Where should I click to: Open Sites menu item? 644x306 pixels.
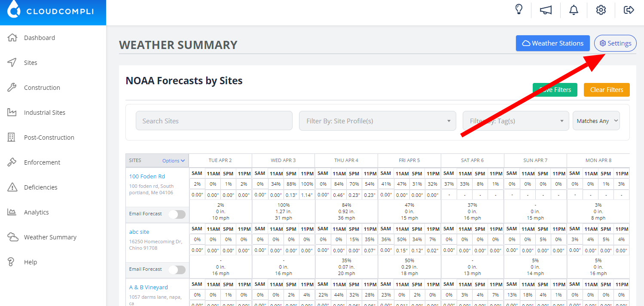[31, 63]
